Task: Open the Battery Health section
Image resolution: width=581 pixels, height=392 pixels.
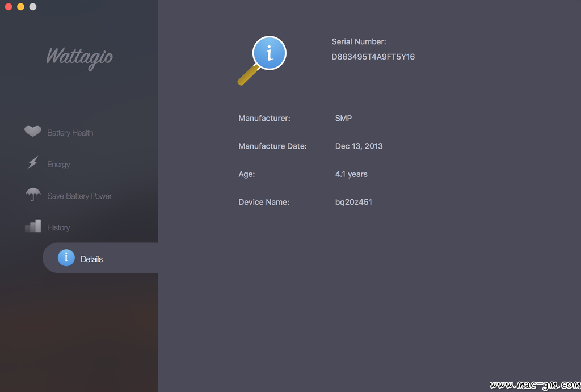Action: coord(70,133)
